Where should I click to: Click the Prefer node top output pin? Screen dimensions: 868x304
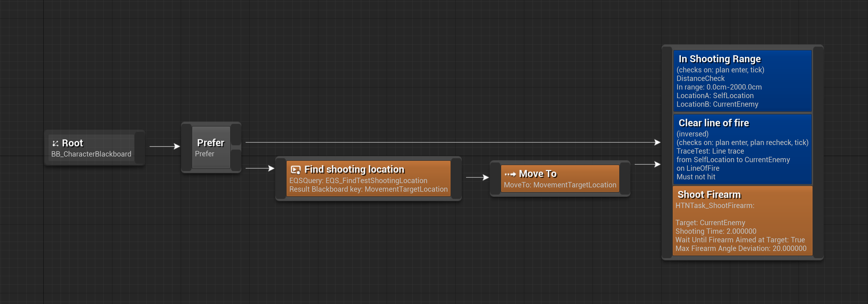point(236,134)
